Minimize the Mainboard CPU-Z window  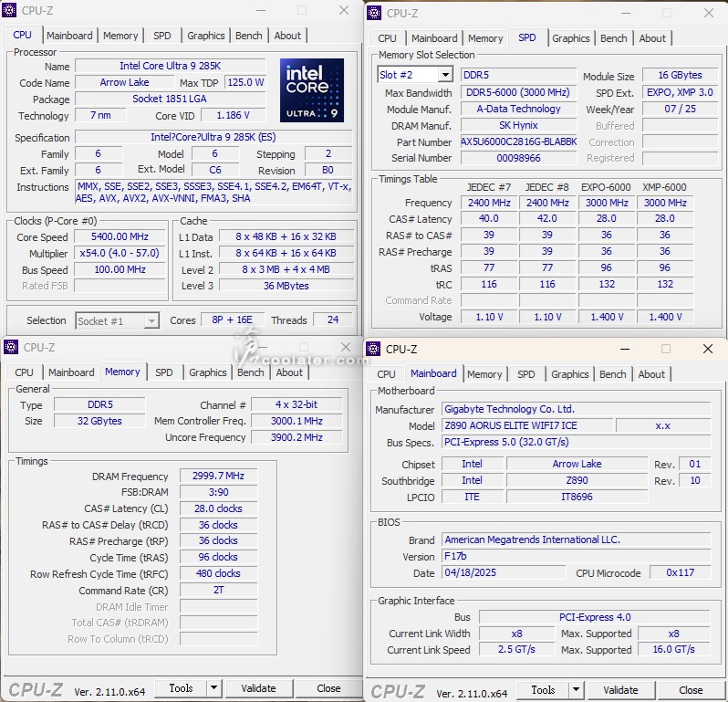[625, 349]
